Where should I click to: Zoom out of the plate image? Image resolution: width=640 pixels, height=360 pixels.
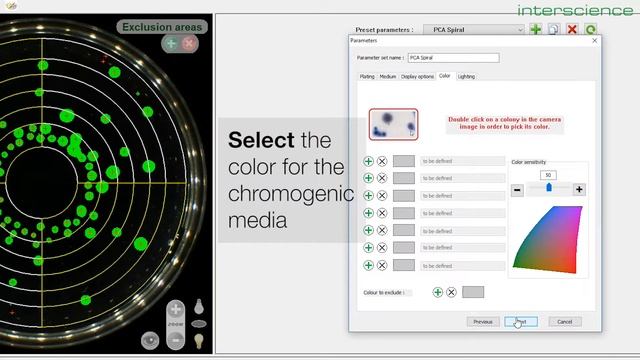click(176, 339)
